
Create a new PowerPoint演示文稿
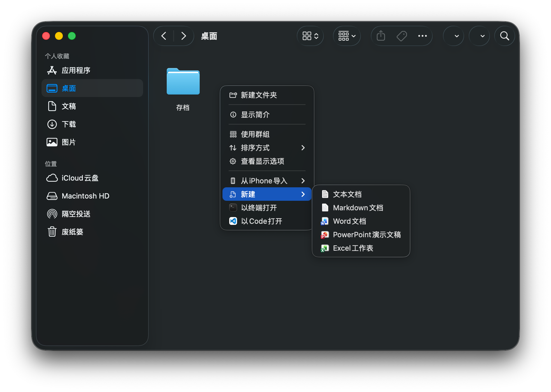pos(361,235)
